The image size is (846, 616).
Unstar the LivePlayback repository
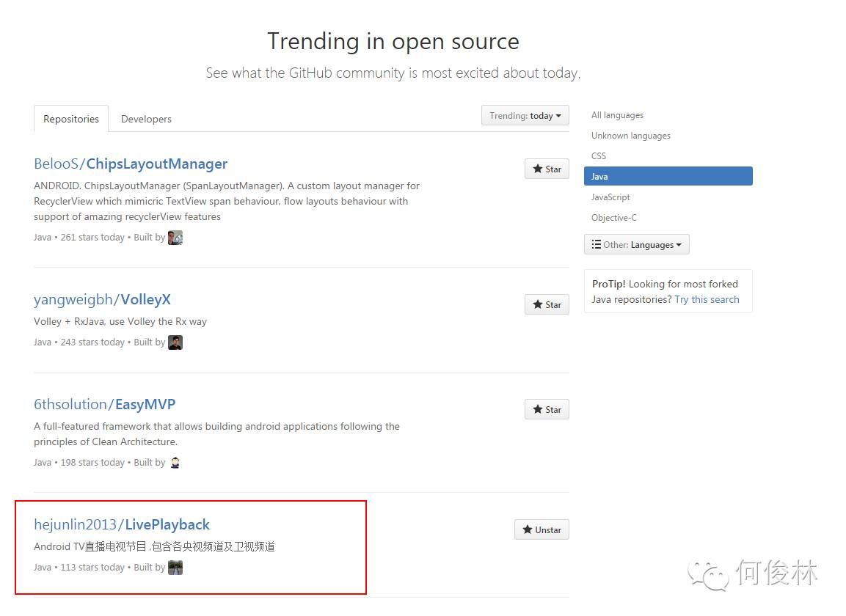coord(541,529)
